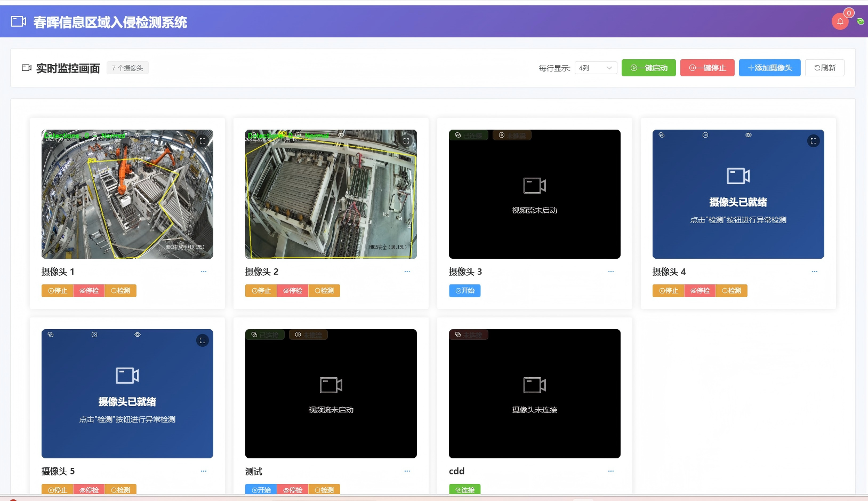Image resolution: width=868 pixels, height=501 pixels.
Task: Open ellipsis menu for cdd camera
Action: click(x=610, y=472)
